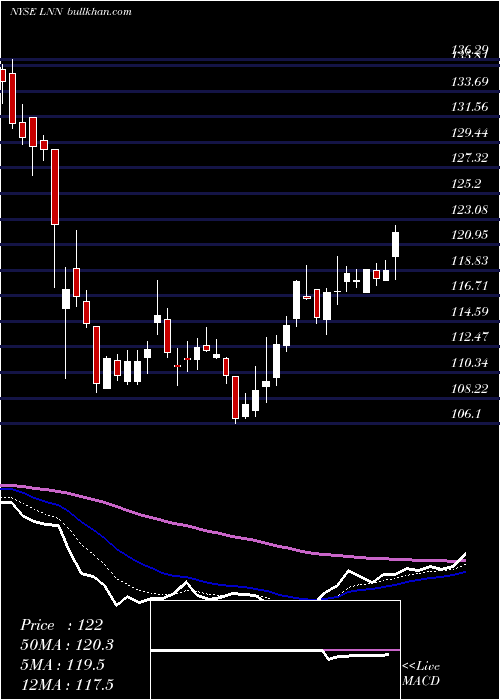Click the MACD inset chart box
This screenshot has height=700, width=500.
[x=275, y=650]
